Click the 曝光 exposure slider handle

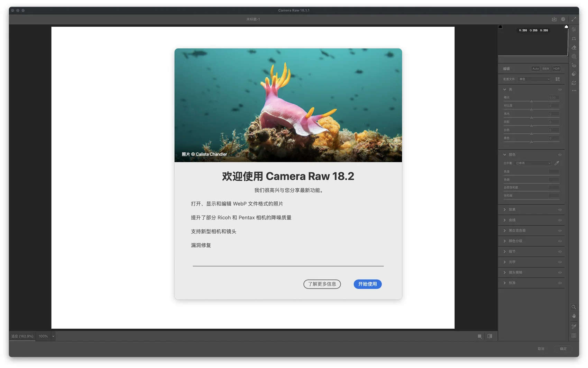click(x=531, y=101)
